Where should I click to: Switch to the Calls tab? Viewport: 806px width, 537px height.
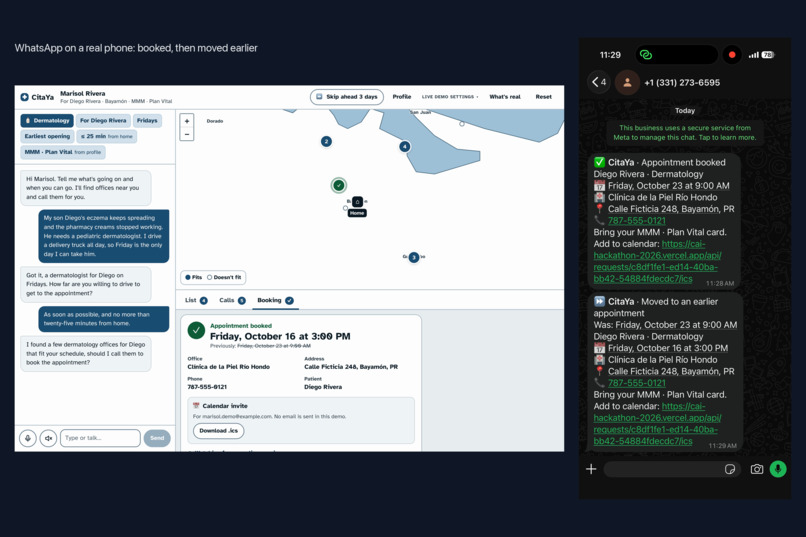[x=232, y=301]
